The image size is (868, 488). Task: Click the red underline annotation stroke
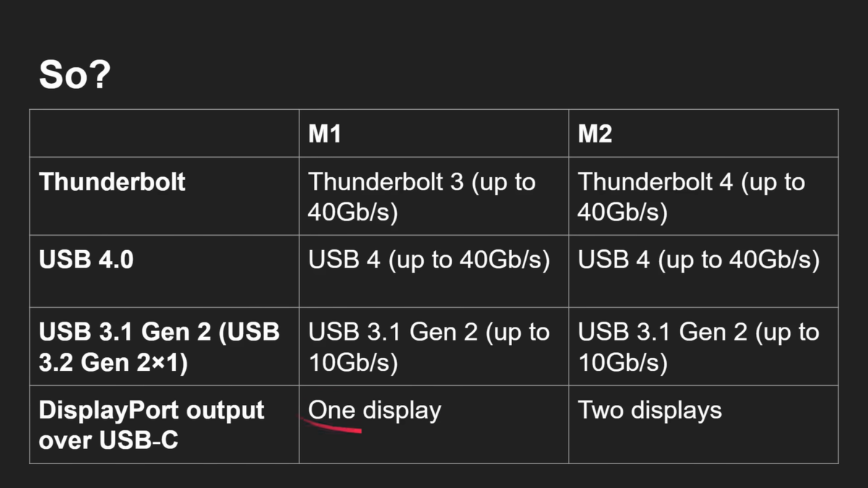331,425
